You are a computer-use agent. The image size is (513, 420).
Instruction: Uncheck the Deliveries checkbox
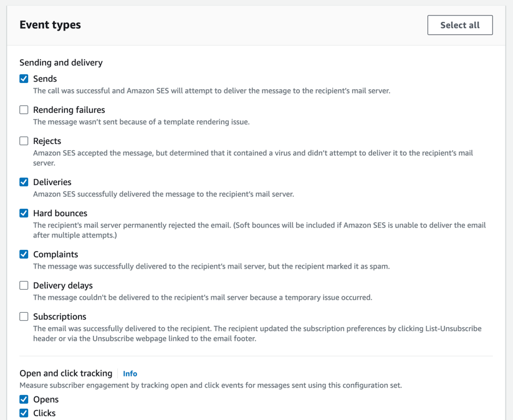[x=24, y=182]
